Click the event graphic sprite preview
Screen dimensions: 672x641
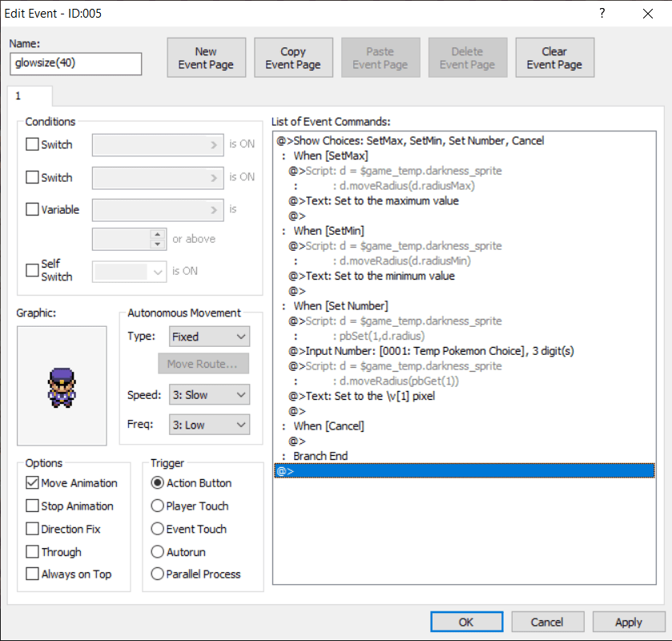pyautogui.click(x=61, y=385)
